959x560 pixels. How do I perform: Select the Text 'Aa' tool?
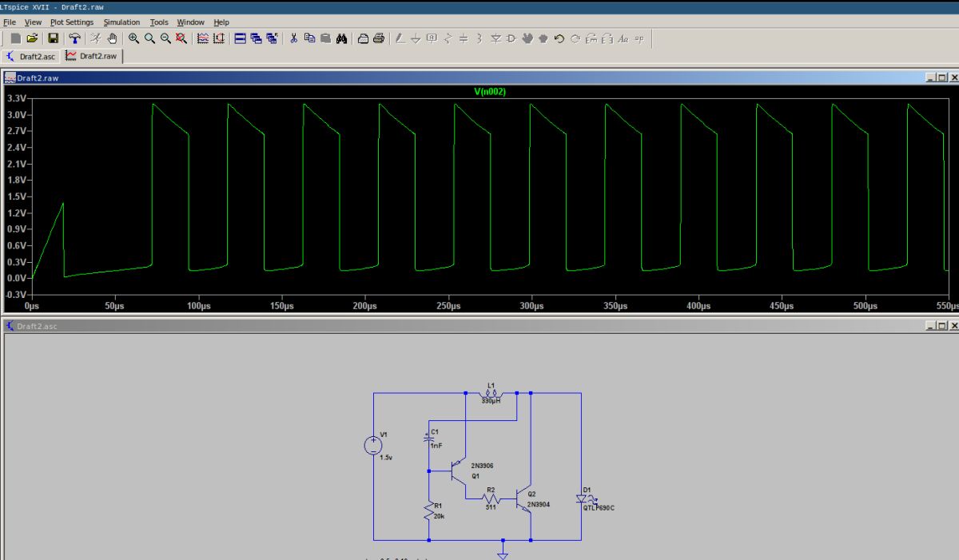tap(623, 38)
